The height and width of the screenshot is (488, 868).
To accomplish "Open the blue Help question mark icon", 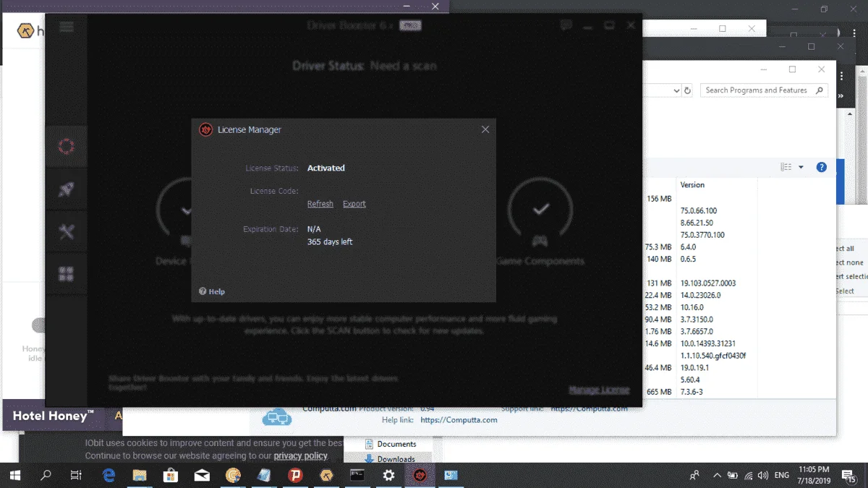I will [821, 167].
